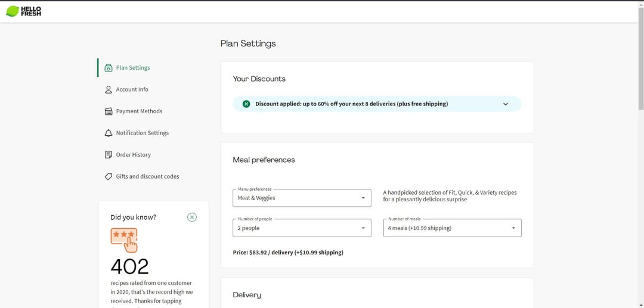Viewport: 644px width, 308px height.
Task: Select Gifts and discount codes link
Action: pos(147,176)
